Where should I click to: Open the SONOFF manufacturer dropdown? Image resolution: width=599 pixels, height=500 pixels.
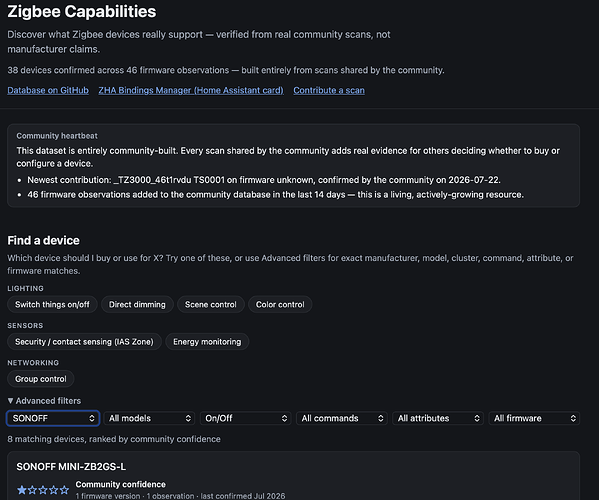pos(53,418)
